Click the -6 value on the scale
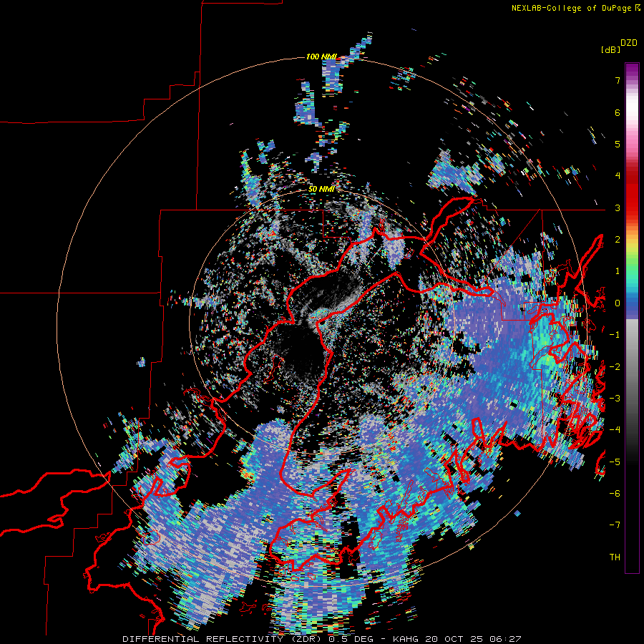This screenshot has width=644, height=644. 615,493
